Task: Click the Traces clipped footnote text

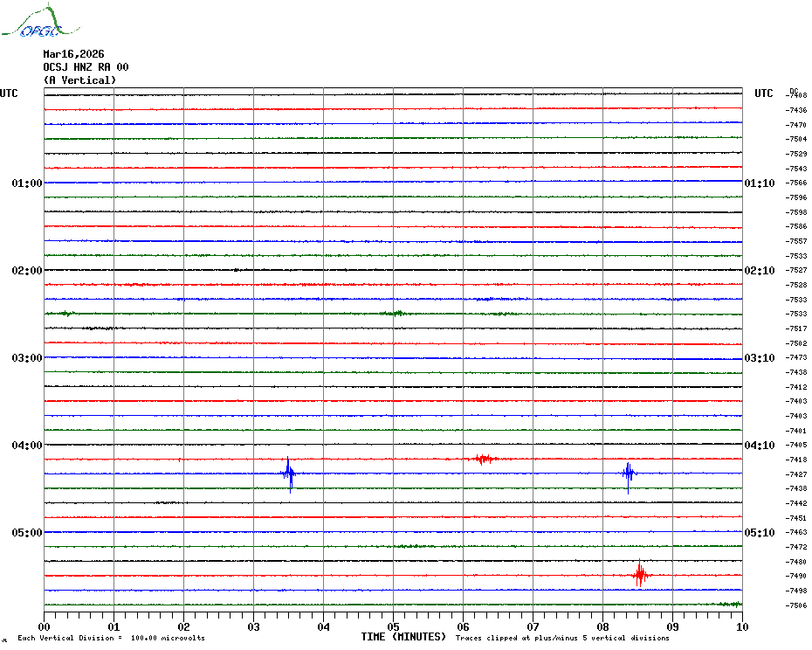Action: point(562,638)
